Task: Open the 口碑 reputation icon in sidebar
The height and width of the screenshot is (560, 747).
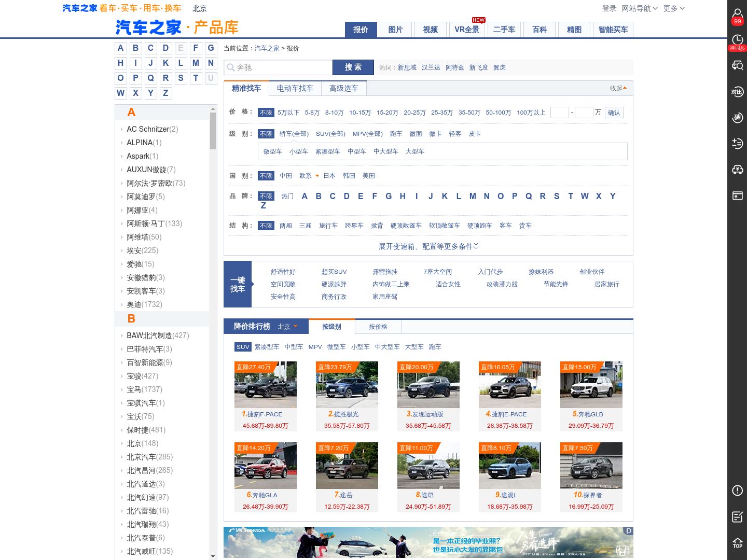Action: (x=737, y=118)
